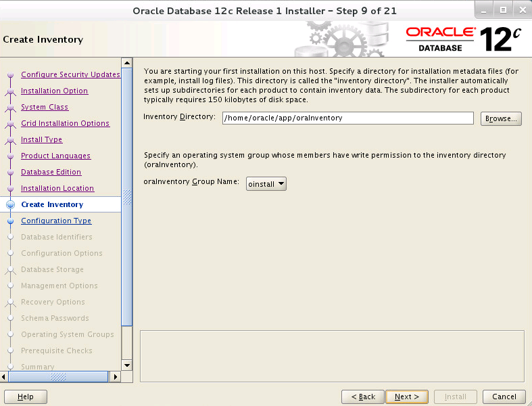Viewport: 532px width, 406px height.
Task: Click the "oraInventory Group Name:" label
Action: point(191,181)
